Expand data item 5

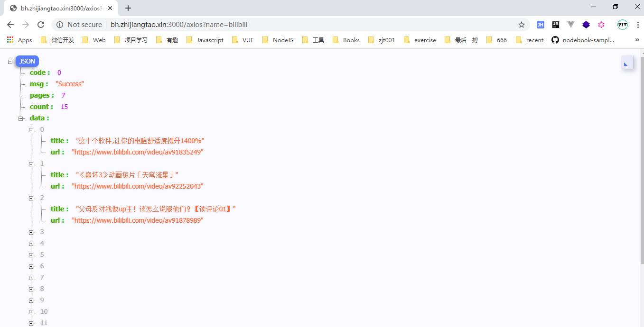(31, 255)
